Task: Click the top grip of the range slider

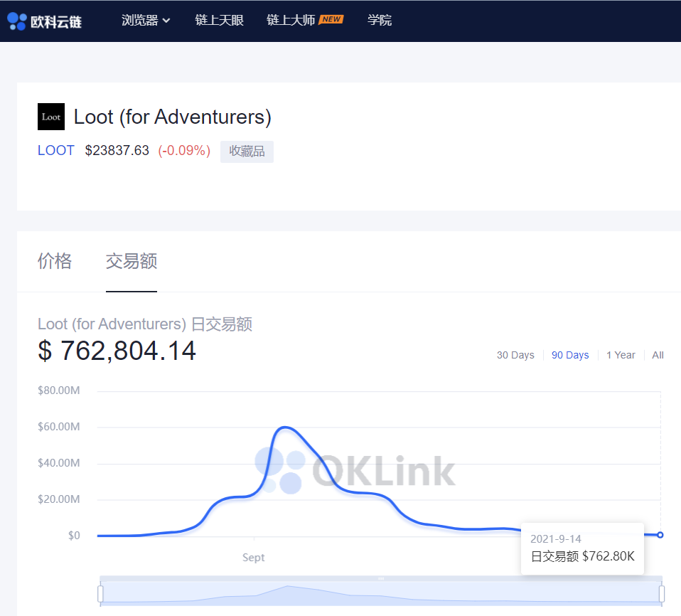Action: tap(381, 578)
